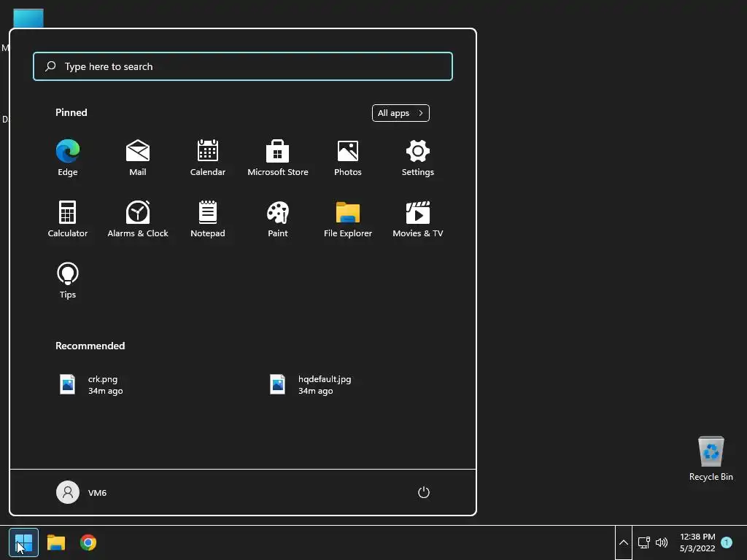Open the Edge browser from Pinned

pyautogui.click(x=68, y=158)
